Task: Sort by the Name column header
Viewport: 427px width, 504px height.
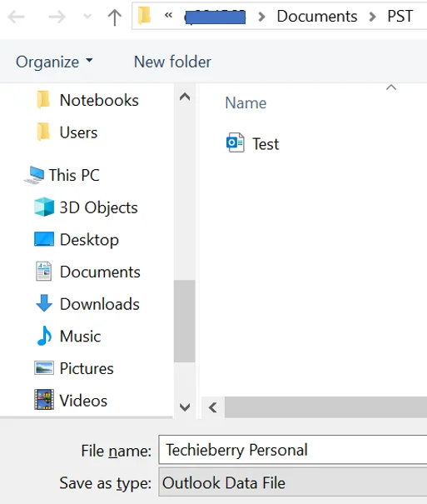Action: (x=246, y=102)
